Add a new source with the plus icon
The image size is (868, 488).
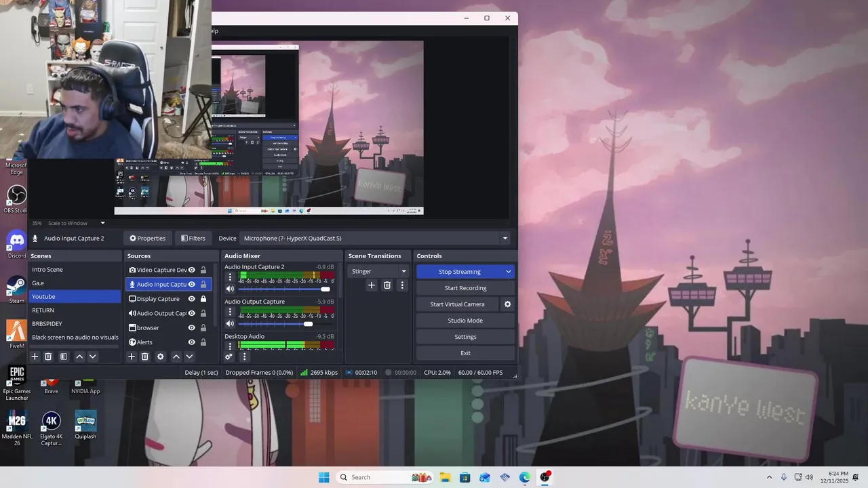pyautogui.click(x=132, y=357)
